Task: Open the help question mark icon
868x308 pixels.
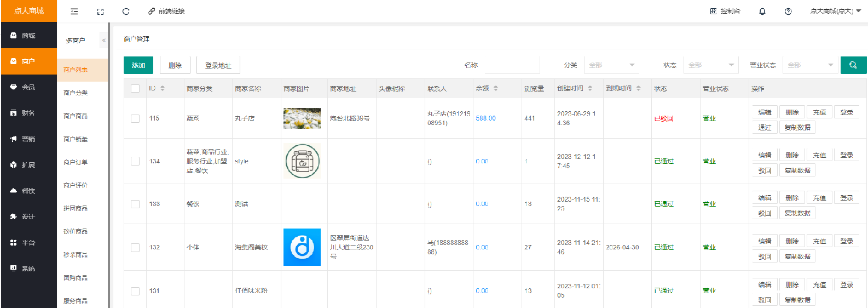Action: pyautogui.click(x=788, y=12)
